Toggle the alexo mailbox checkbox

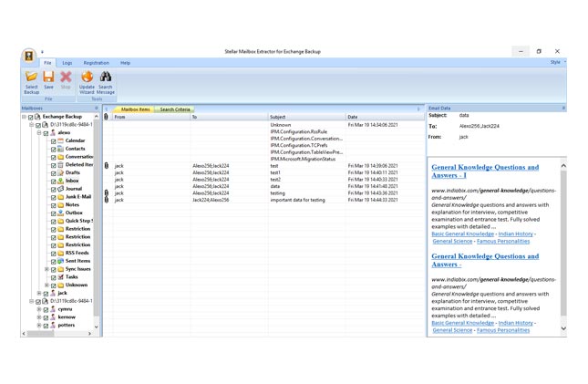[x=46, y=133]
